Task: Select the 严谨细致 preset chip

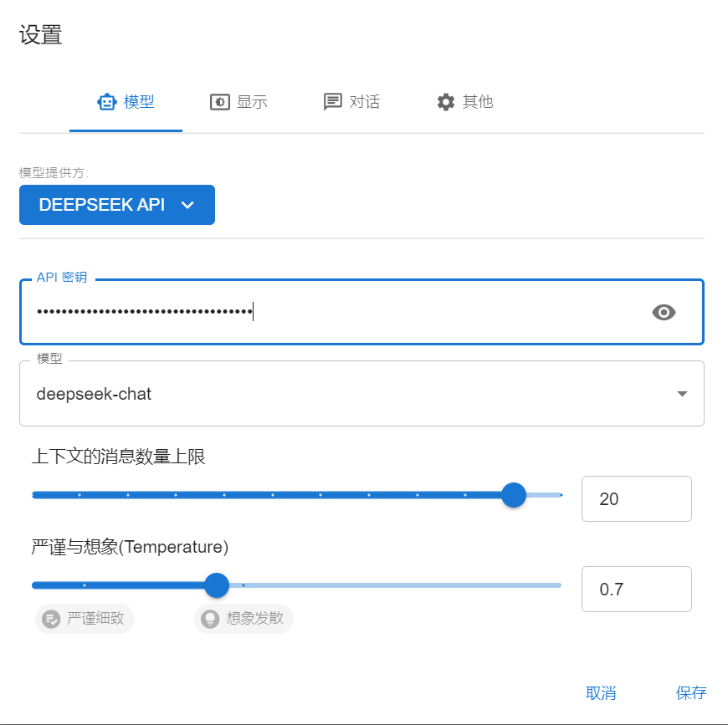Action: click(x=85, y=619)
